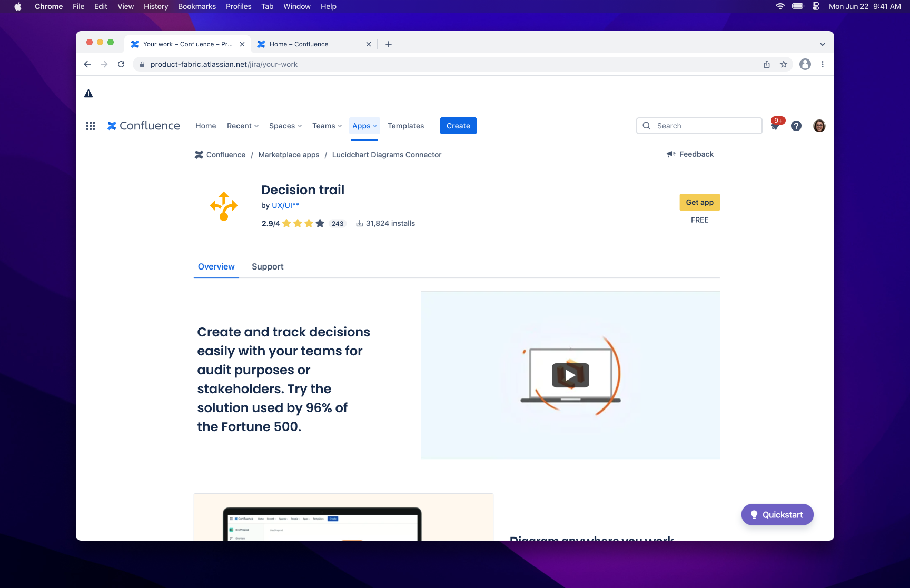Image resolution: width=910 pixels, height=588 pixels.
Task: Open the user profile avatar
Action: click(819, 126)
